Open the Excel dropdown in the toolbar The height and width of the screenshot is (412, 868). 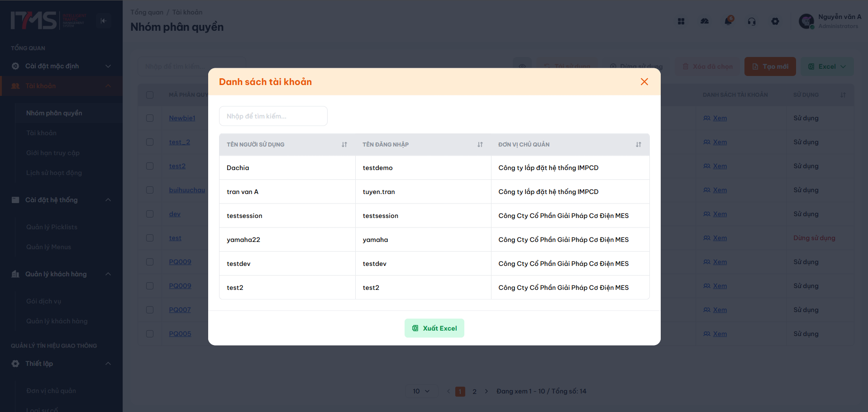827,66
